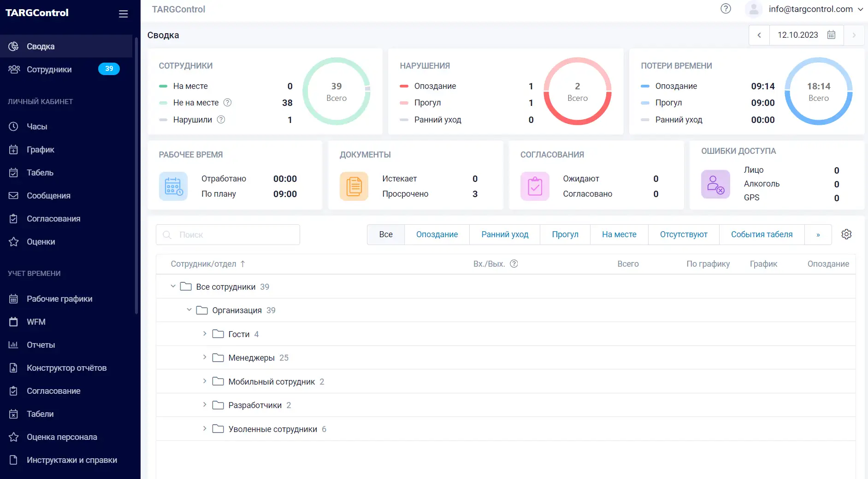Select the 'Ранний уход' filter tab
This screenshot has height=479, width=868.
(505, 234)
